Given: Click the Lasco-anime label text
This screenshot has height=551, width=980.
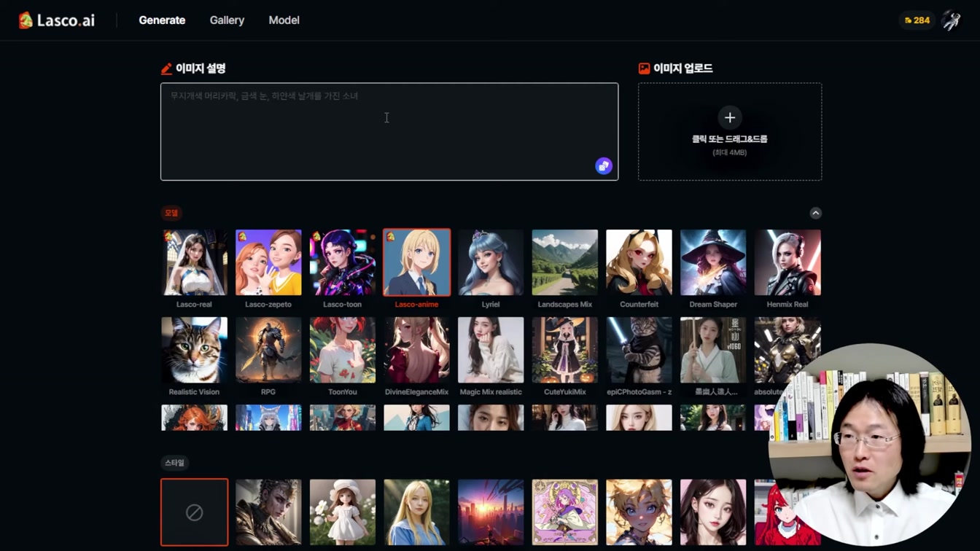Looking at the screenshot, I should (417, 305).
